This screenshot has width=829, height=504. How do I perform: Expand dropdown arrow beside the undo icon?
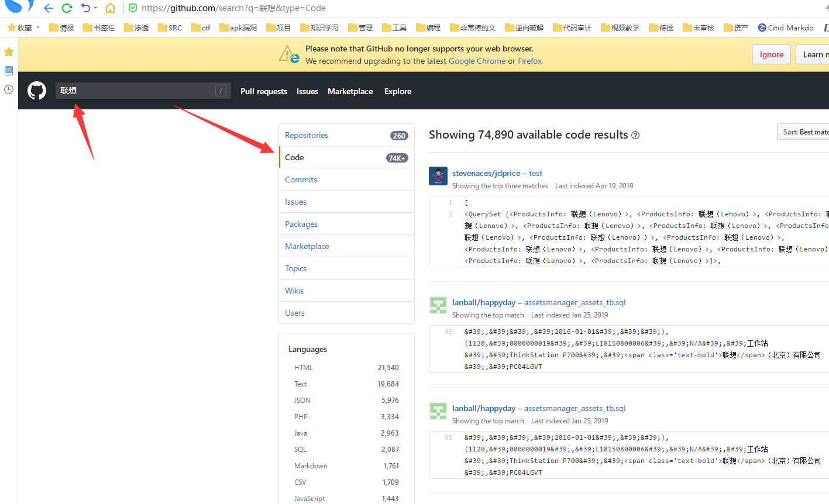[x=95, y=8]
